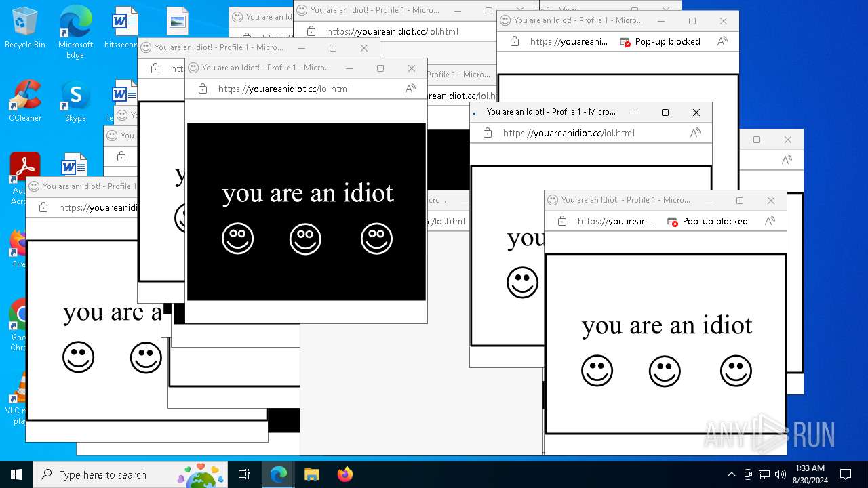Open the Recycle Bin desktop icon
This screenshot has width=868, height=488.
click(x=25, y=28)
